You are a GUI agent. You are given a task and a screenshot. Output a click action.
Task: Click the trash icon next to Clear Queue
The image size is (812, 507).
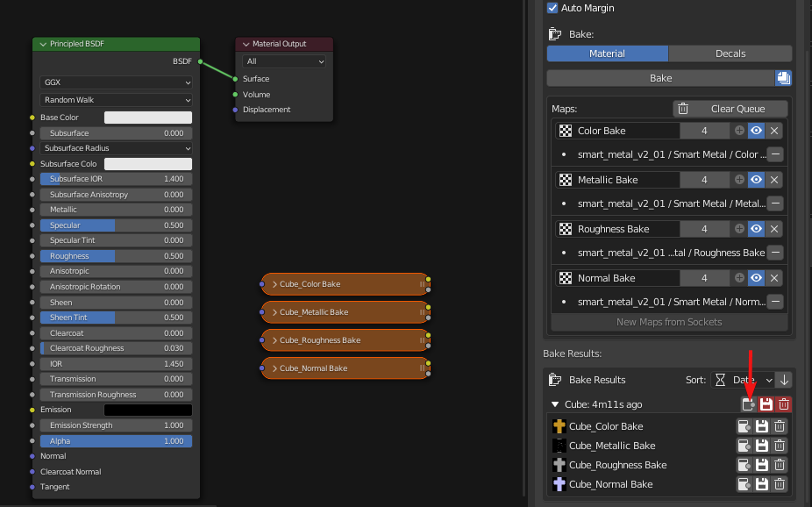coord(683,109)
